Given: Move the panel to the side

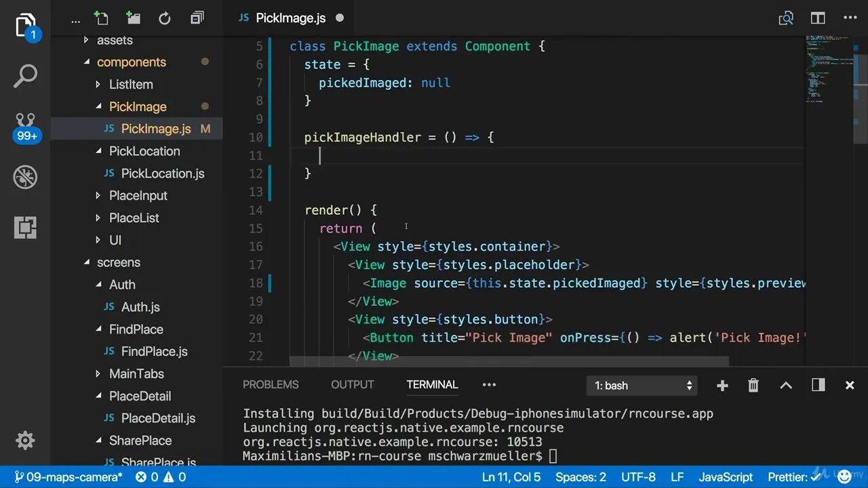Looking at the screenshot, I should [x=818, y=385].
